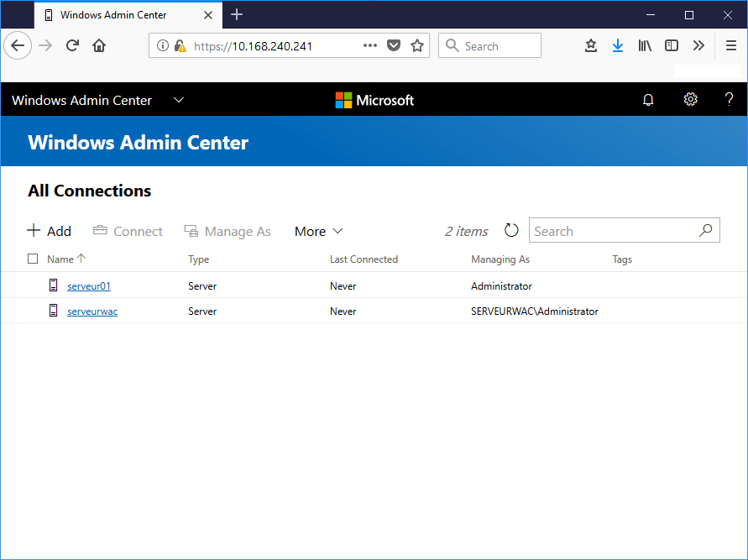Open settings gear in Windows Admin Center
The image size is (748, 560).
click(x=690, y=99)
